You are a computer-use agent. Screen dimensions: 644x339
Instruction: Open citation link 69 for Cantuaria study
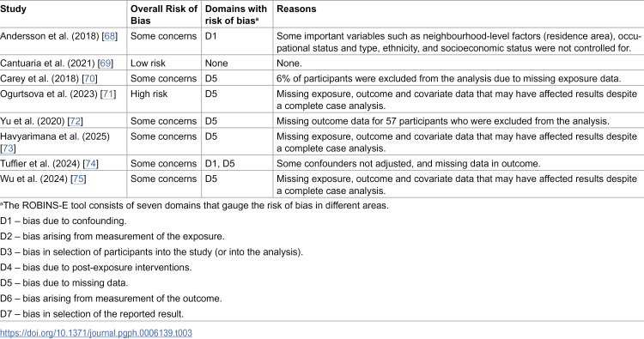pos(106,64)
